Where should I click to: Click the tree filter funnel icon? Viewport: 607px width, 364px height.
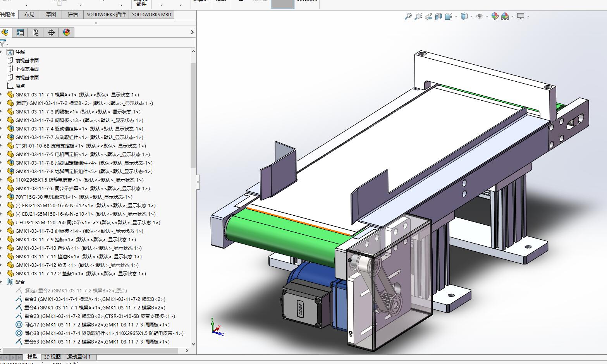[3, 43]
